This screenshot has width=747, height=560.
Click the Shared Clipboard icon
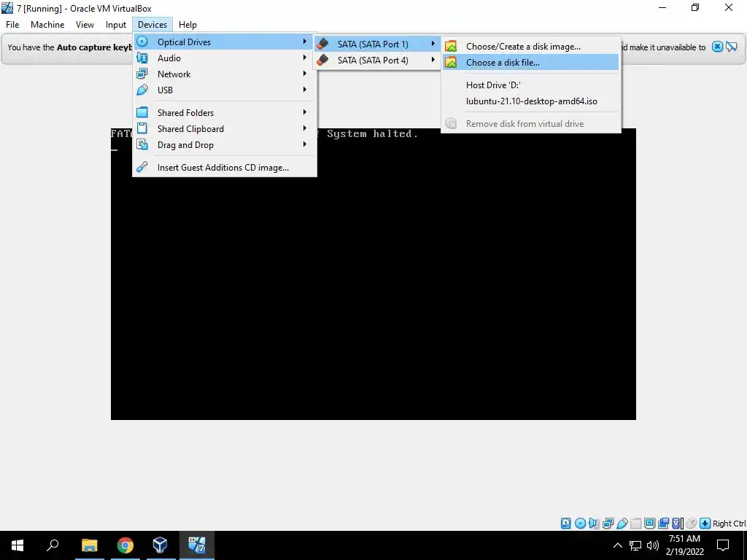142,128
